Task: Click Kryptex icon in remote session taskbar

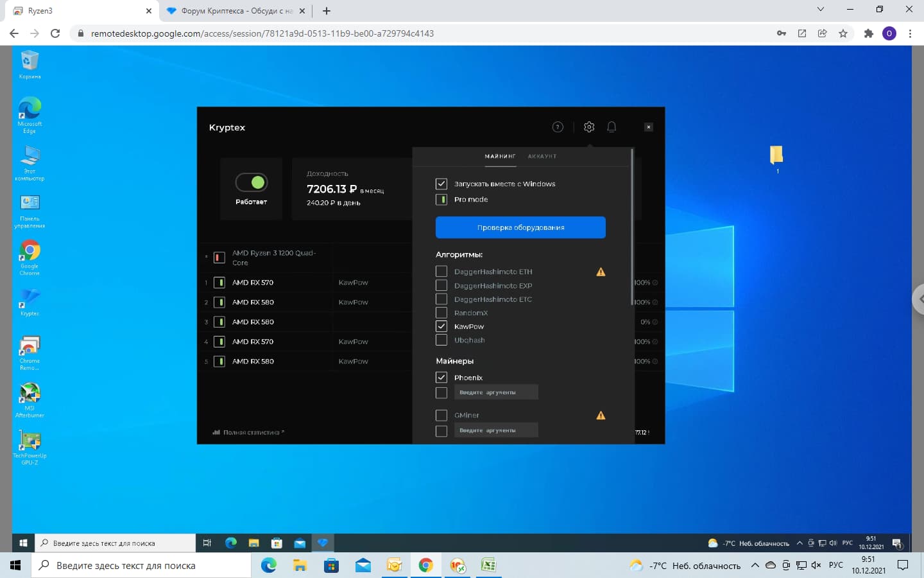Action: tap(323, 543)
